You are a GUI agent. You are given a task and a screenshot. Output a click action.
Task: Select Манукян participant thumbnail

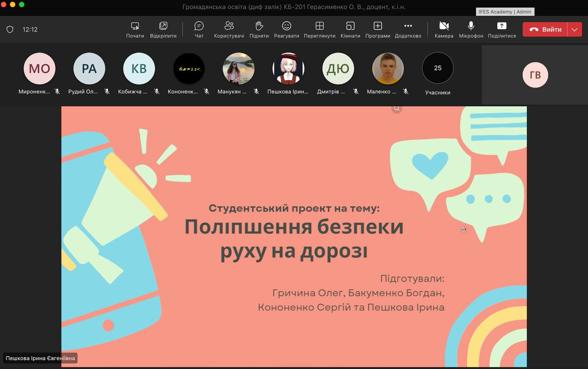[x=238, y=68]
